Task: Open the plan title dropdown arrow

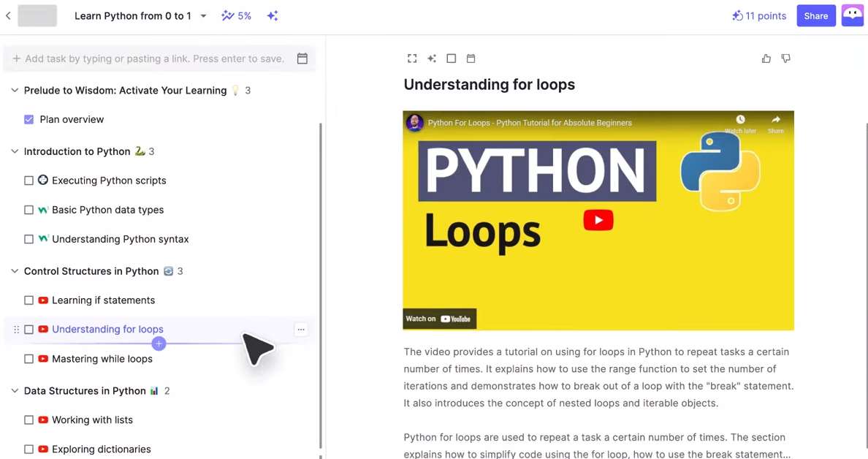Action: point(203,16)
